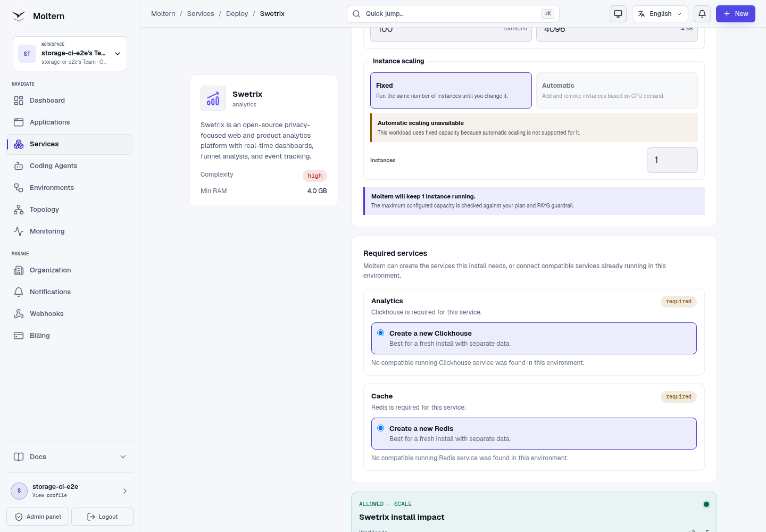Click the Monitoring pulse icon

[x=19, y=231]
